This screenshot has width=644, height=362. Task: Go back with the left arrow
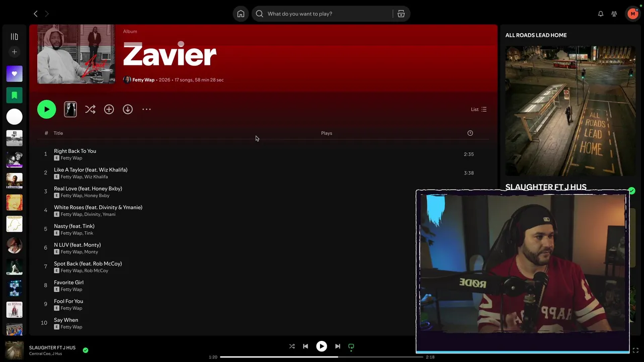(x=35, y=14)
